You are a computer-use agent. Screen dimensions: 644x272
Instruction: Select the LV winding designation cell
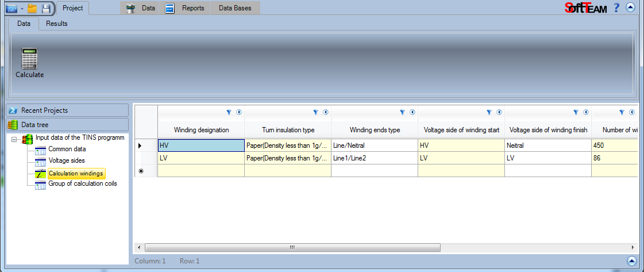coord(201,158)
